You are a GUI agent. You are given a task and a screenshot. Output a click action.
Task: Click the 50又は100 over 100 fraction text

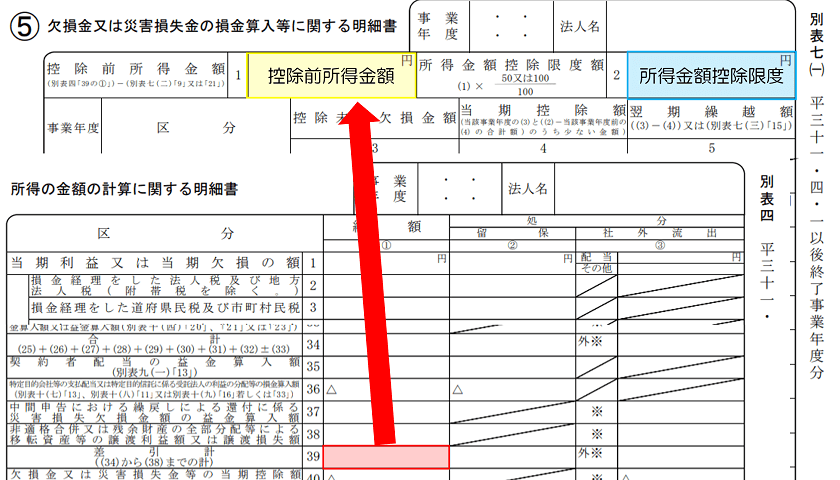(525, 85)
